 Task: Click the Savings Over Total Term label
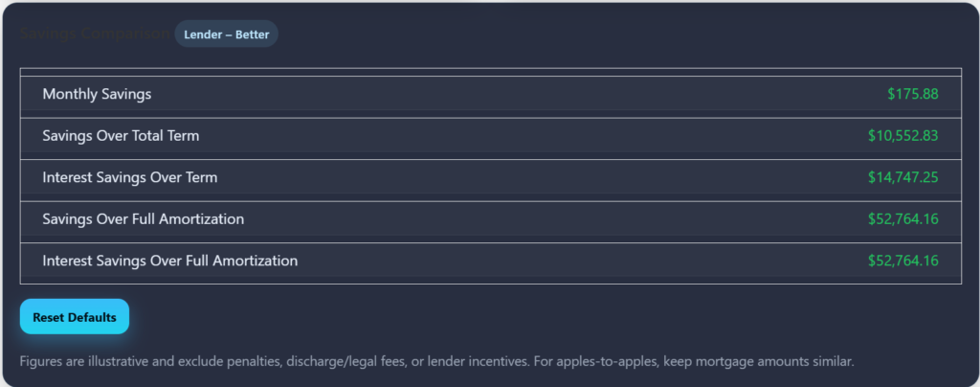(121, 136)
